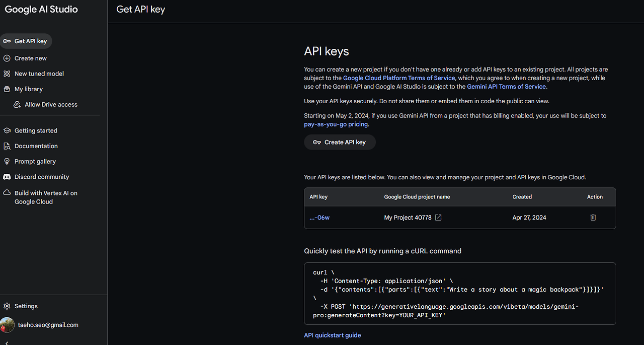Open Gemini API Terms of Service link

(x=507, y=87)
